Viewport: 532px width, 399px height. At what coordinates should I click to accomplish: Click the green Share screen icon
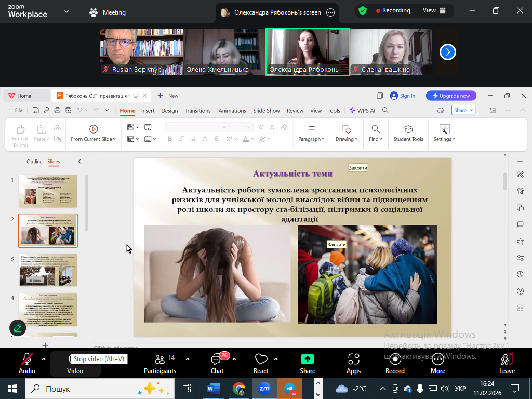tap(308, 359)
